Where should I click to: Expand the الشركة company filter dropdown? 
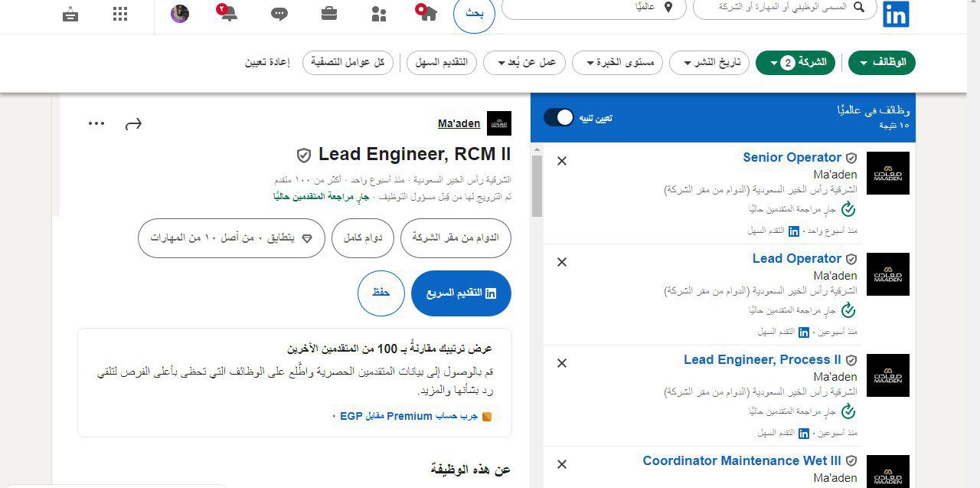coord(794,63)
